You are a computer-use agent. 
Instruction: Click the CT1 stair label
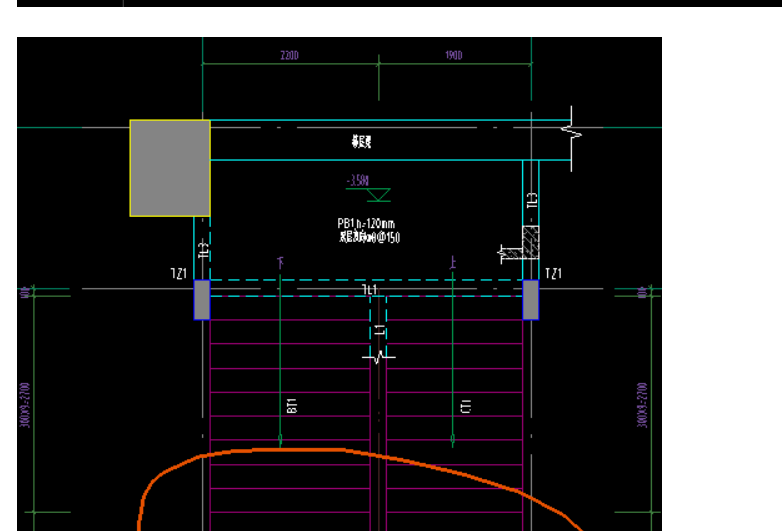[466, 406]
